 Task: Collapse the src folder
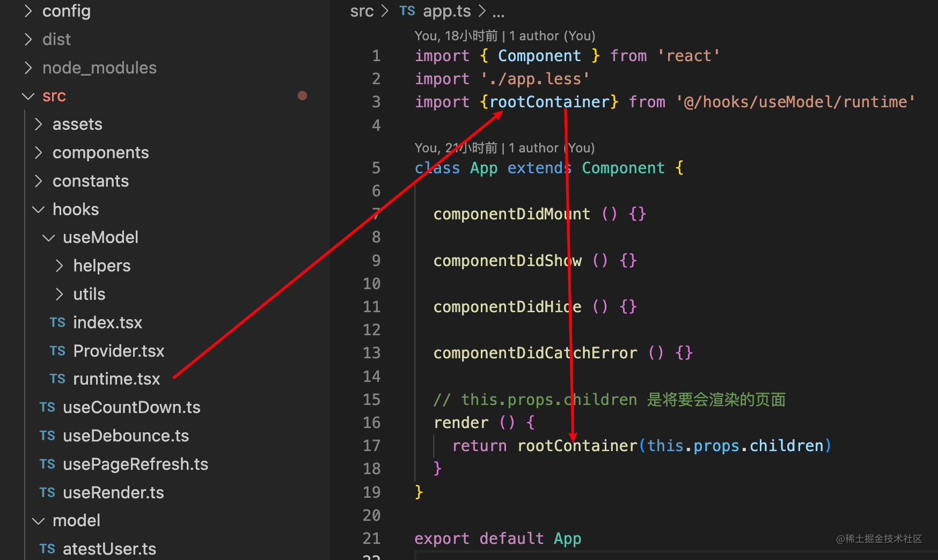click(x=28, y=96)
